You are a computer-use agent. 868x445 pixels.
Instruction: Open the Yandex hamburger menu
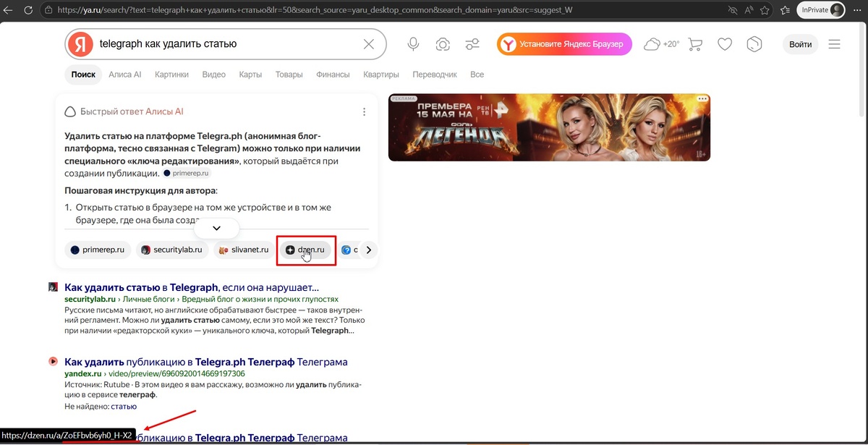[x=835, y=44]
